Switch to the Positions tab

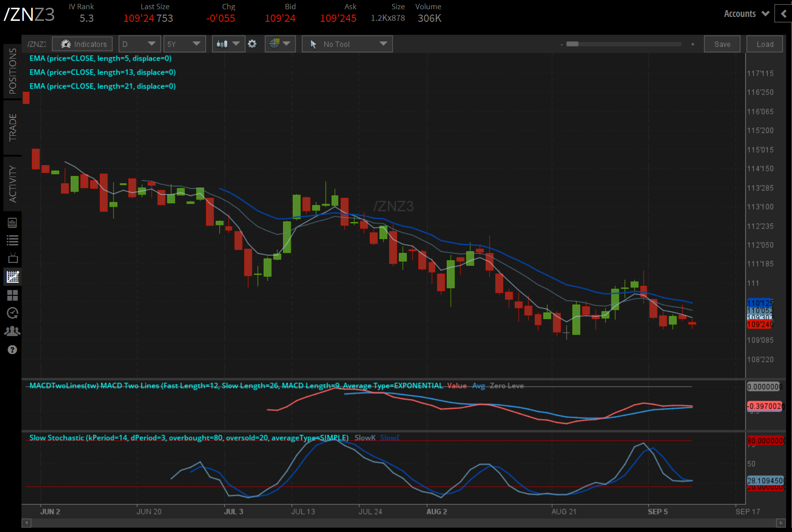pyautogui.click(x=13, y=71)
